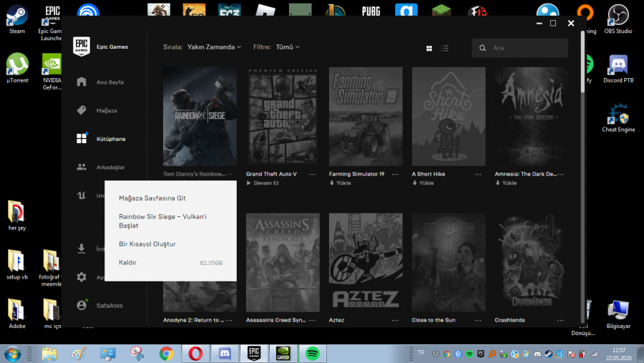
Task: Click the search magnifier icon
Action: [x=482, y=48]
